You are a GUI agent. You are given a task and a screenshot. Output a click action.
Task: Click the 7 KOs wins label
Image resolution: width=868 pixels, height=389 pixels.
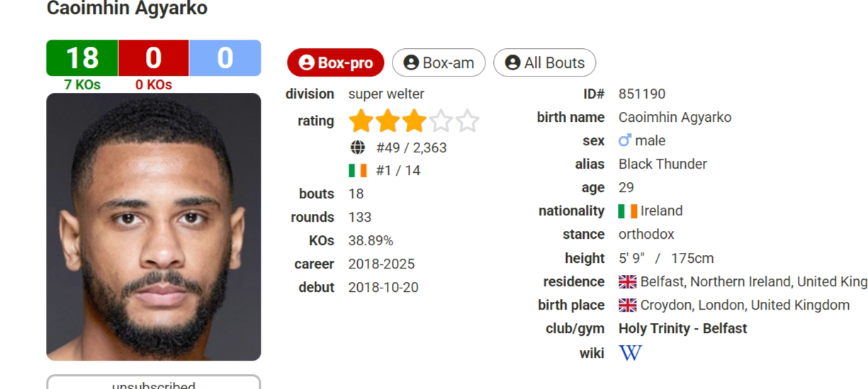[82, 85]
